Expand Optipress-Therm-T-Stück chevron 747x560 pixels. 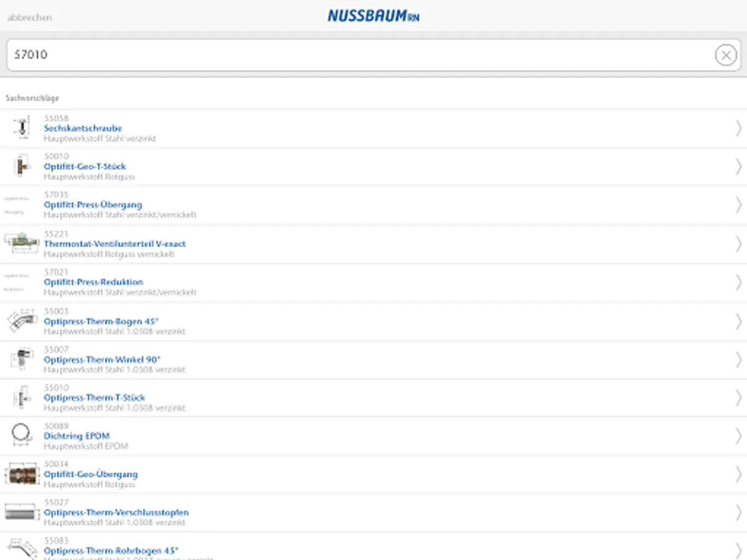pyautogui.click(x=738, y=398)
